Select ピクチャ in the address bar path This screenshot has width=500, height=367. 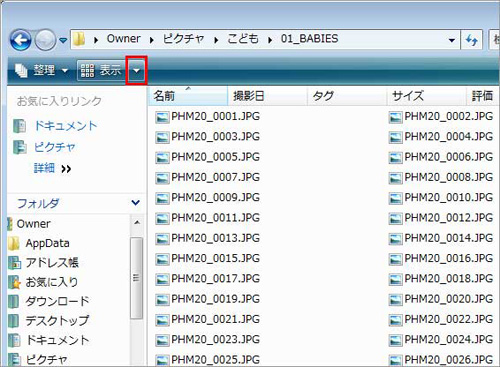coord(183,39)
